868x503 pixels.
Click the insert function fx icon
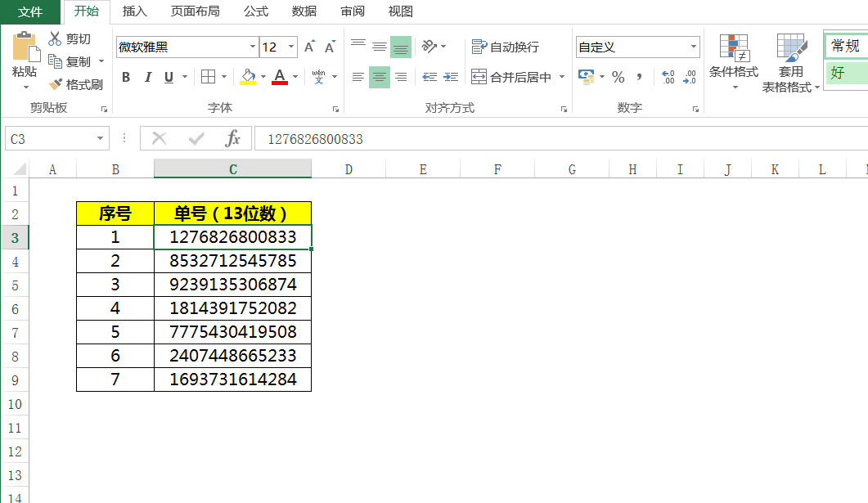pos(232,138)
